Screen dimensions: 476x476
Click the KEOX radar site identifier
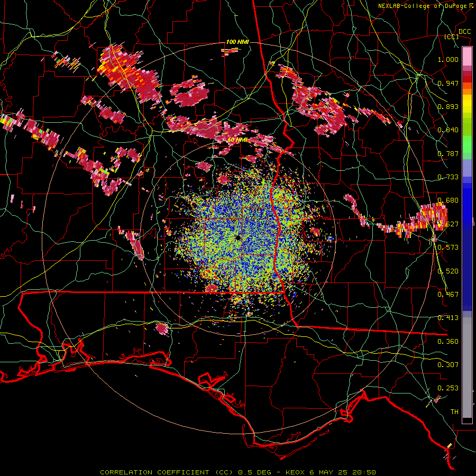[x=295, y=472]
